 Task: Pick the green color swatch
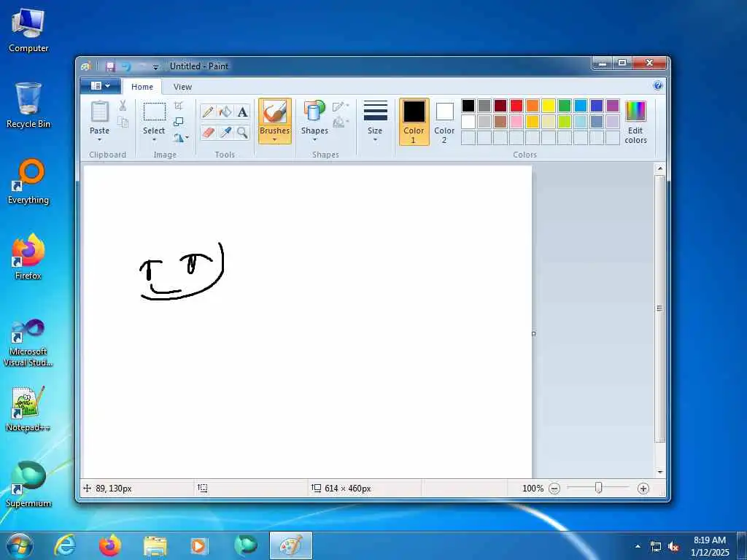pyautogui.click(x=565, y=106)
